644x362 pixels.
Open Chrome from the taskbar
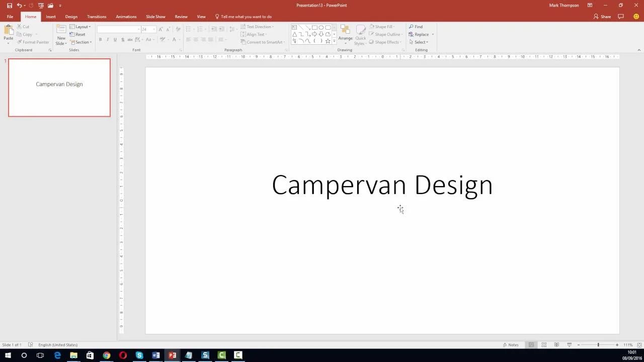point(107,355)
